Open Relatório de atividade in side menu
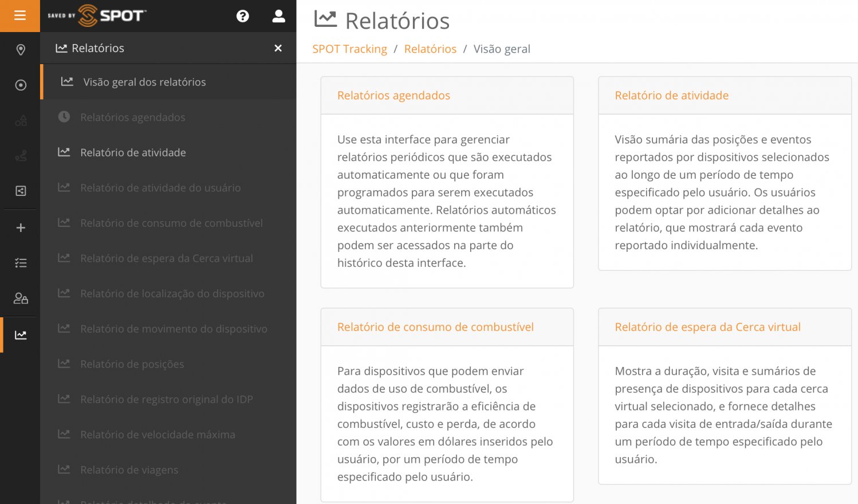Screen dimensions: 858x504 click(133, 152)
